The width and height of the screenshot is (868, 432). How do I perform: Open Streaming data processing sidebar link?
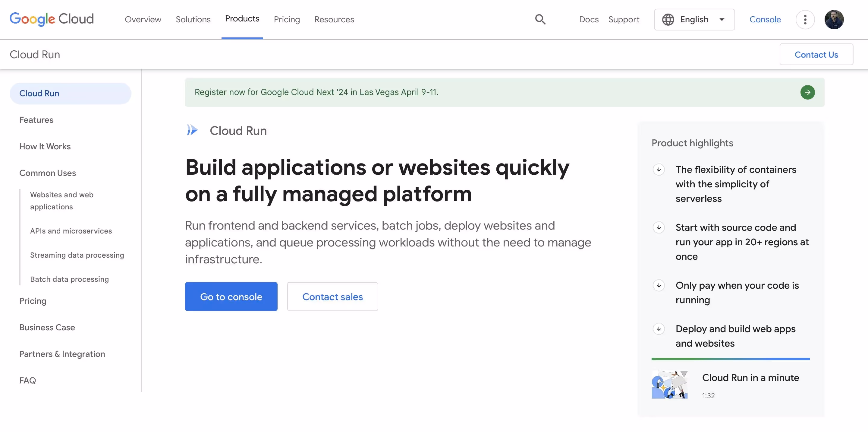click(77, 255)
